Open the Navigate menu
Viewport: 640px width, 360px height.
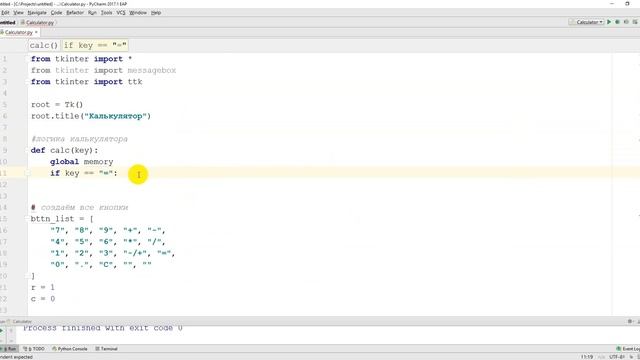[37, 13]
